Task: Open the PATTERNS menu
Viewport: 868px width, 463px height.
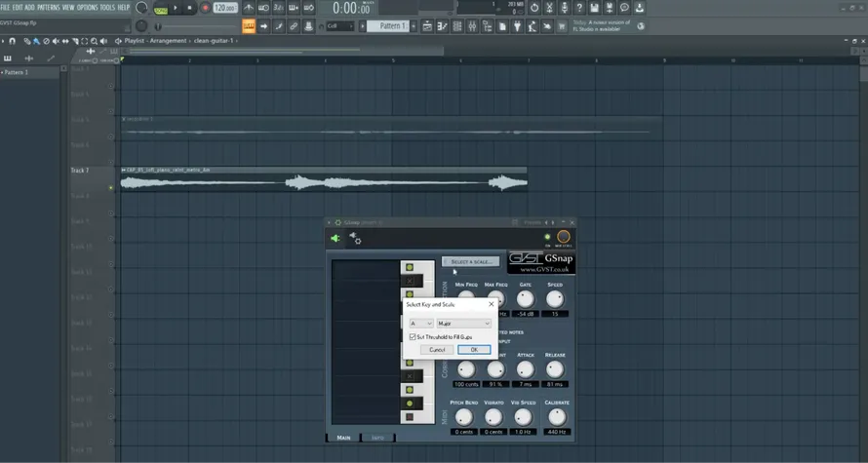Action: pyautogui.click(x=49, y=7)
